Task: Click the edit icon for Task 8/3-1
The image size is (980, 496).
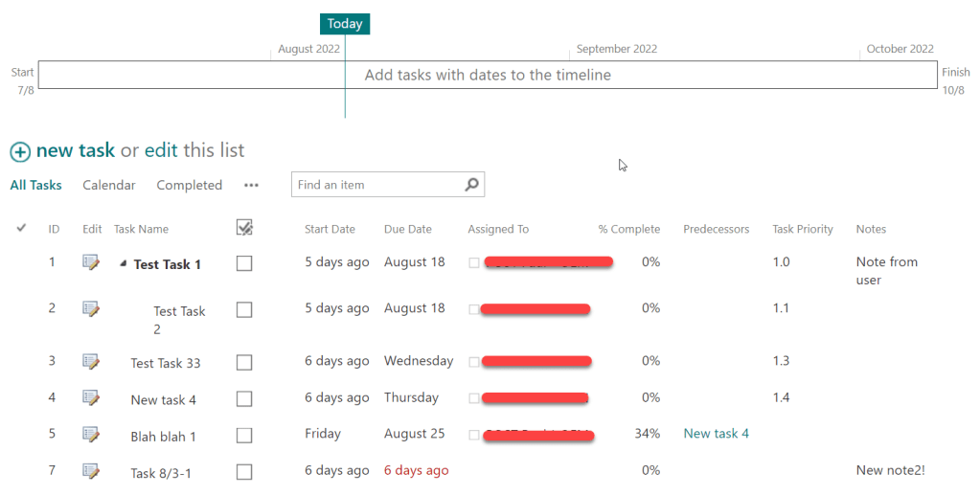Action: tap(91, 470)
